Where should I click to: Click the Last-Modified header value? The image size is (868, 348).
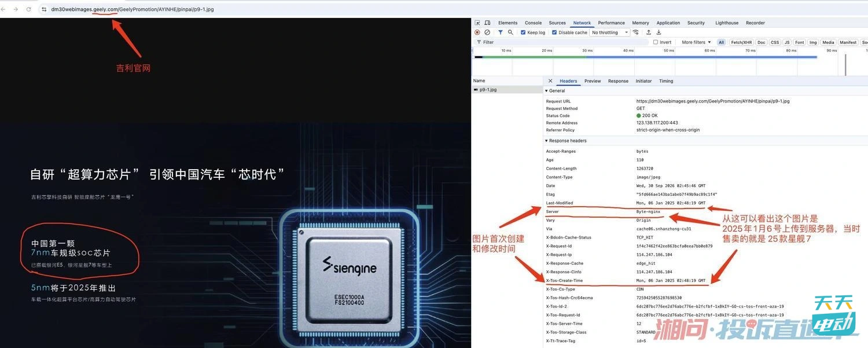click(x=671, y=203)
